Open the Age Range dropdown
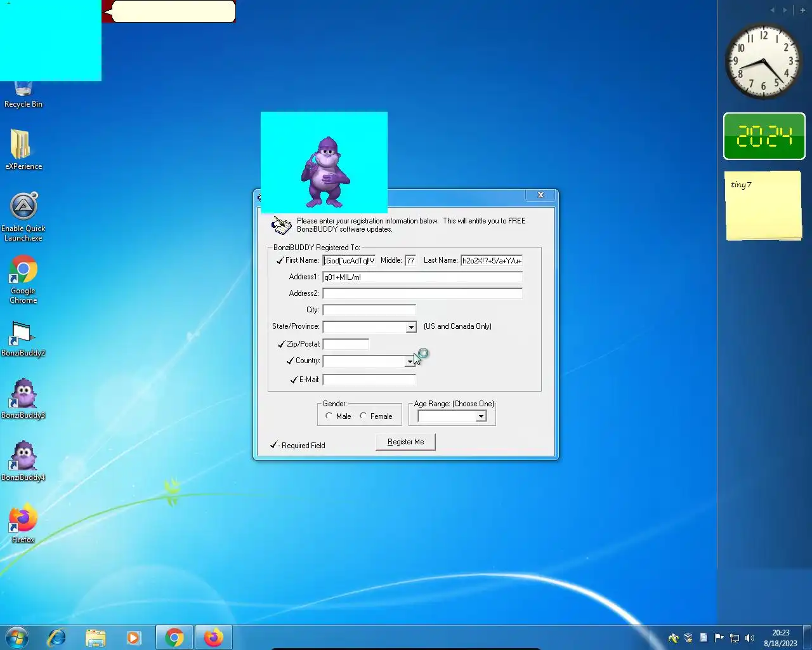 pyautogui.click(x=481, y=416)
